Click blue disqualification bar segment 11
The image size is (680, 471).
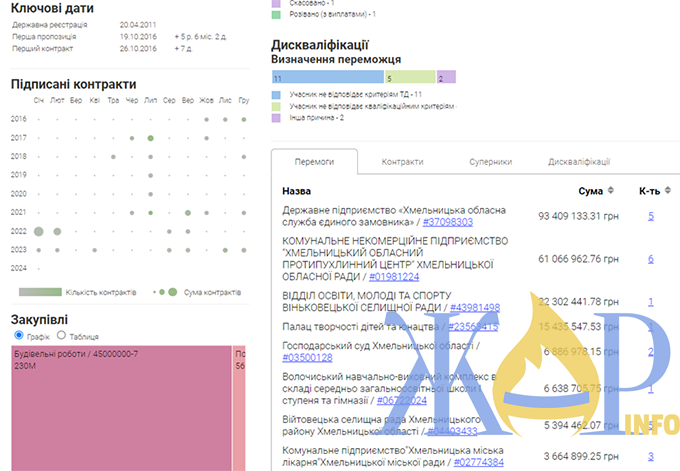click(328, 77)
